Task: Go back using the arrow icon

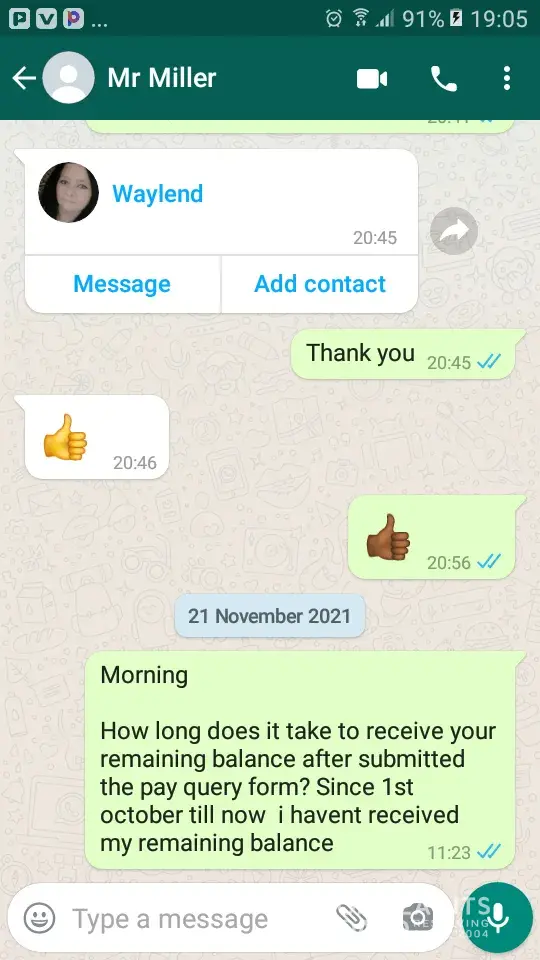Action: coord(24,78)
